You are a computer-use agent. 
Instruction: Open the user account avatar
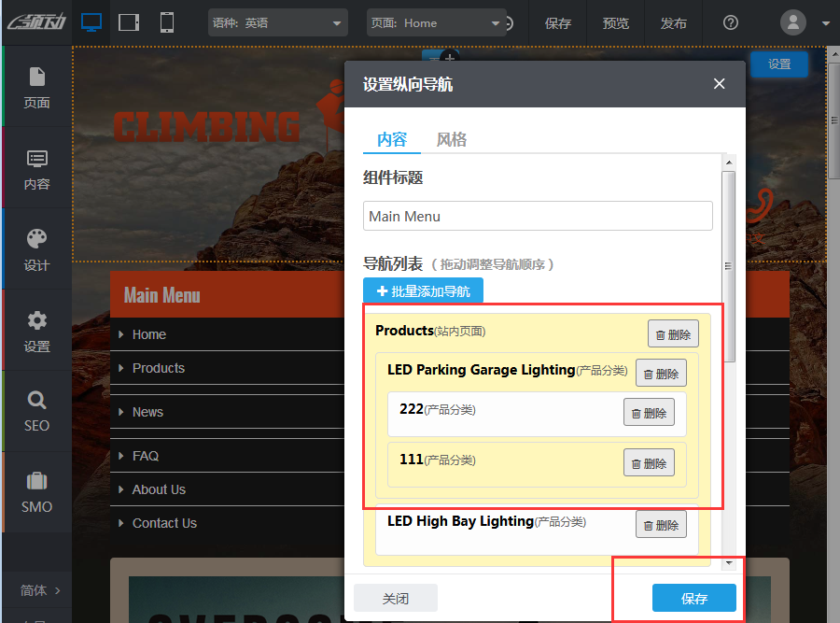point(793,23)
